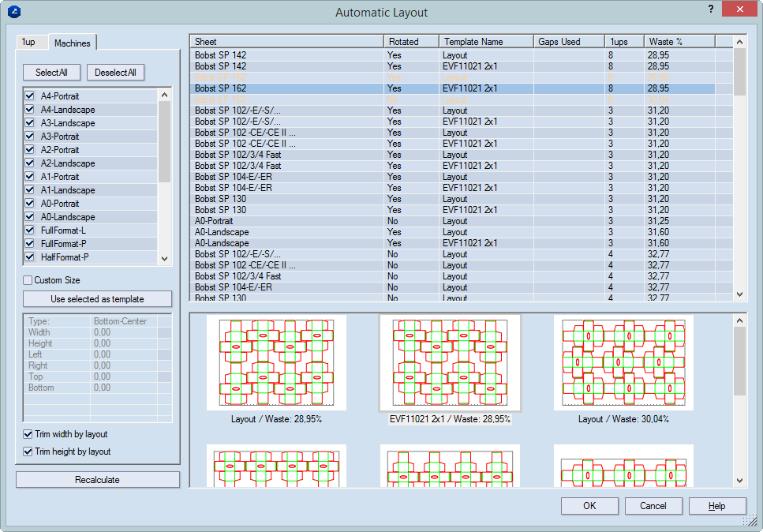The image size is (763, 532).
Task: Disable Trim width by layout
Action: click(x=28, y=434)
